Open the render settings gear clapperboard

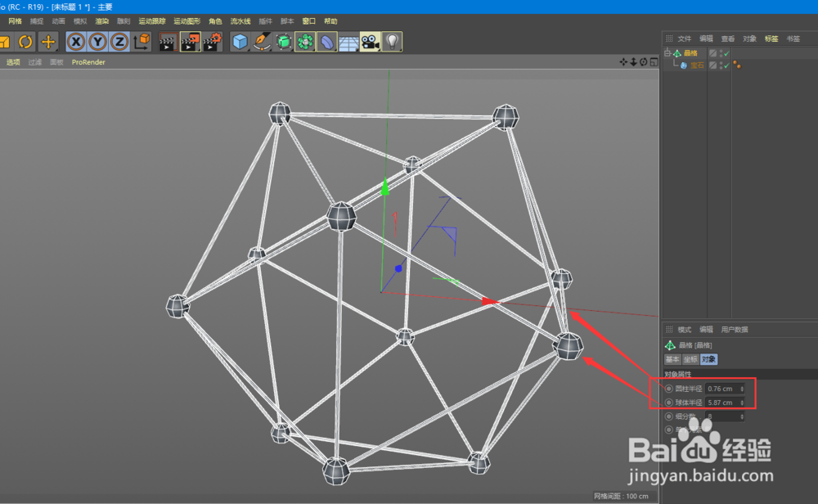click(x=213, y=42)
